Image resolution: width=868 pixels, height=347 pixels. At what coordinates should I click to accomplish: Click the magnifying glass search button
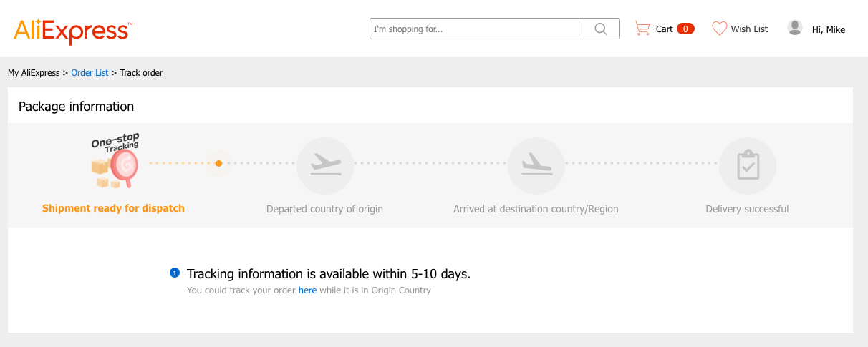coord(602,29)
